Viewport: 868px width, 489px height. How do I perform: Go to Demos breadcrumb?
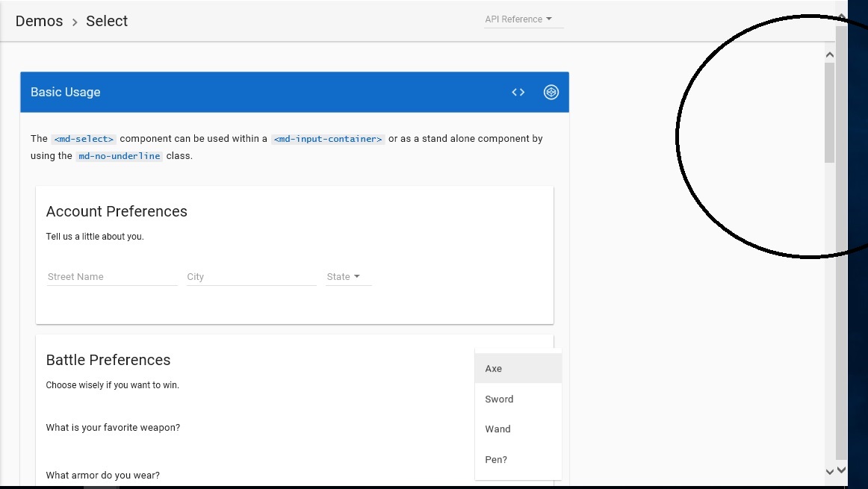pyautogui.click(x=40, y=21)
